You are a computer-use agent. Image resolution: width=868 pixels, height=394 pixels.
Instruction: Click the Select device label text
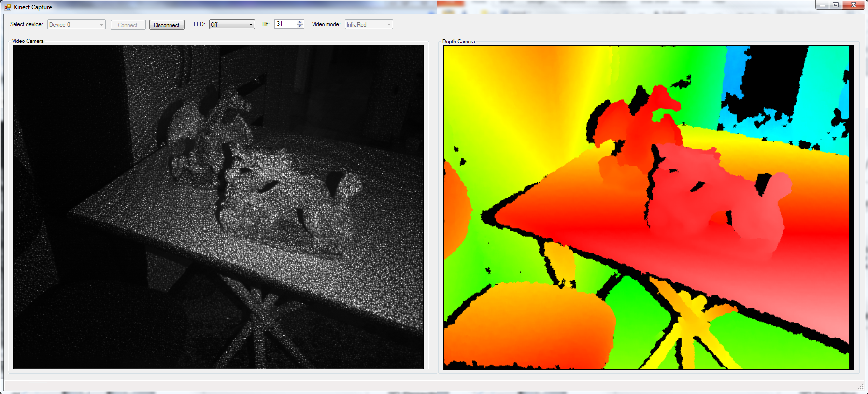pyautogui.click(x=27, y=24)
